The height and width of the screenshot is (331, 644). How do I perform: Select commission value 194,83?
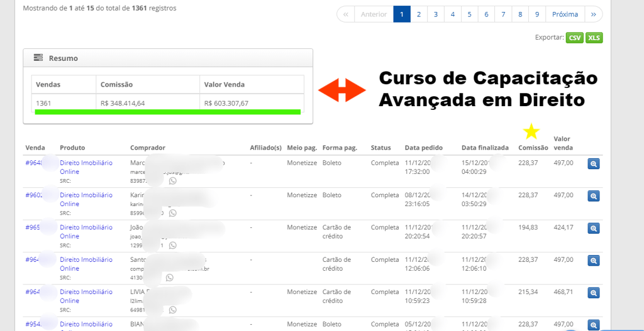[528, 227]
